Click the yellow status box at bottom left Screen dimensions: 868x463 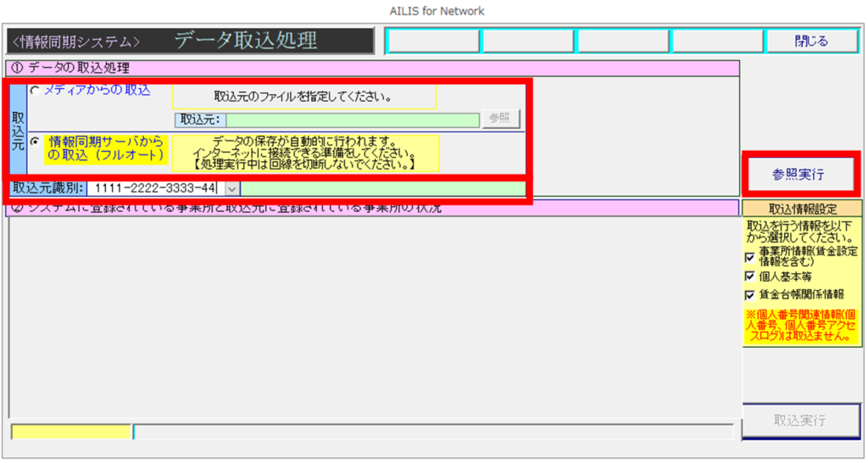(x=71, y=432)
